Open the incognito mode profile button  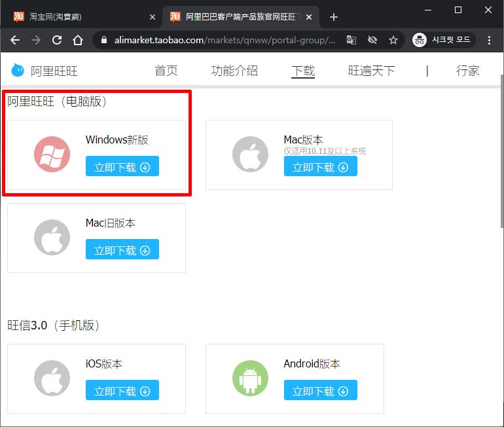point(444,40)
